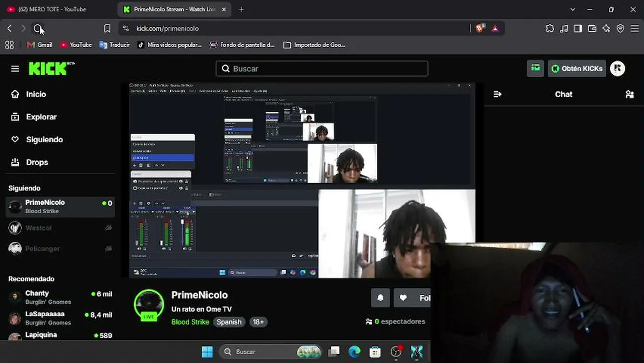Click the 'Recomendado' sidebar heading
This screenshot has height=363, width=644.
click(x=31, y=279)
